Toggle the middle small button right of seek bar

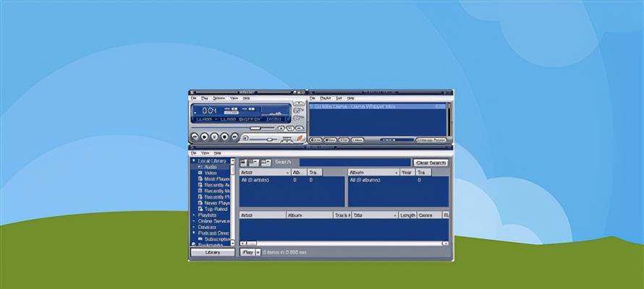click(290, 129)
